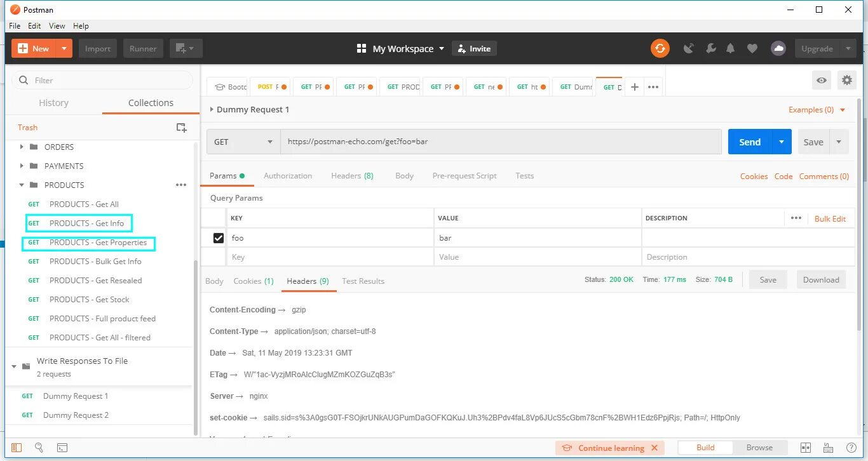Open the help question mark icon
Viewport: 868px width, 461px height.
click(x=851, y=448)
